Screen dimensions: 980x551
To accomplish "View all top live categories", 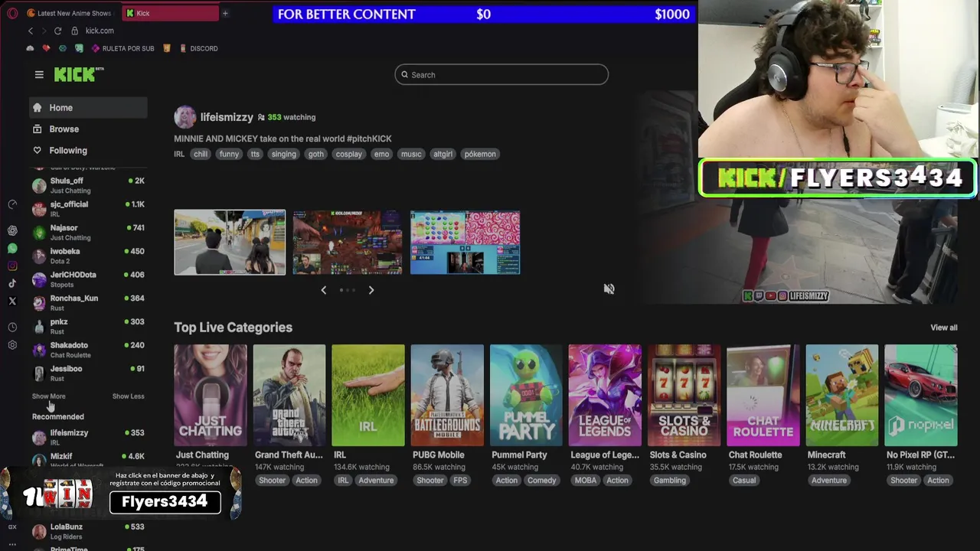I will coord(943,328).
